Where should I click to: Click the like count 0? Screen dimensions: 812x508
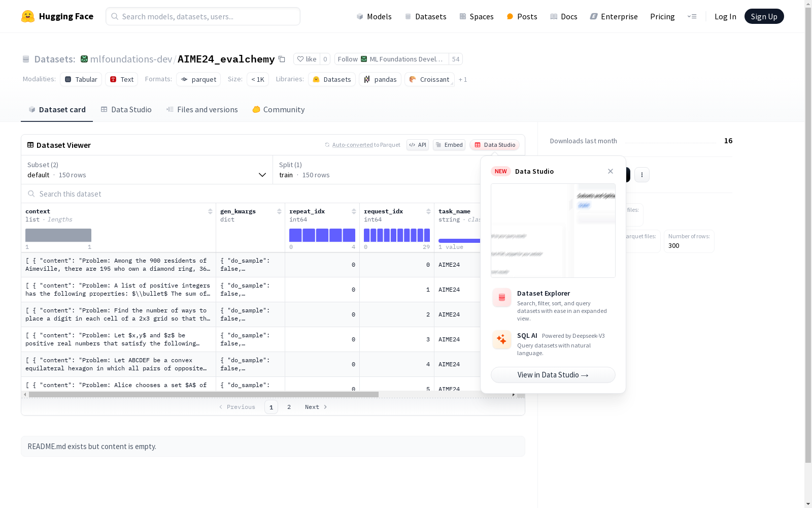coord(325,59)
